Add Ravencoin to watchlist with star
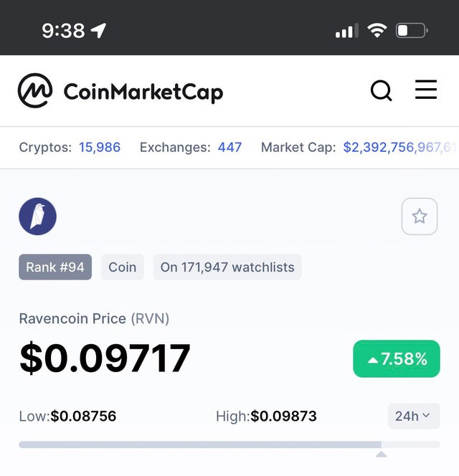 point(420,216)
